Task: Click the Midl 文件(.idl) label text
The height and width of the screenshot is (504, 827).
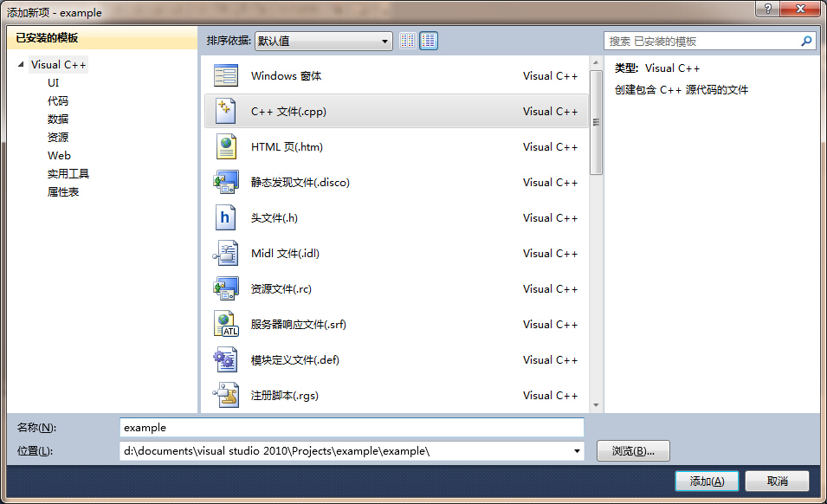Action: (x=285, y=253)
